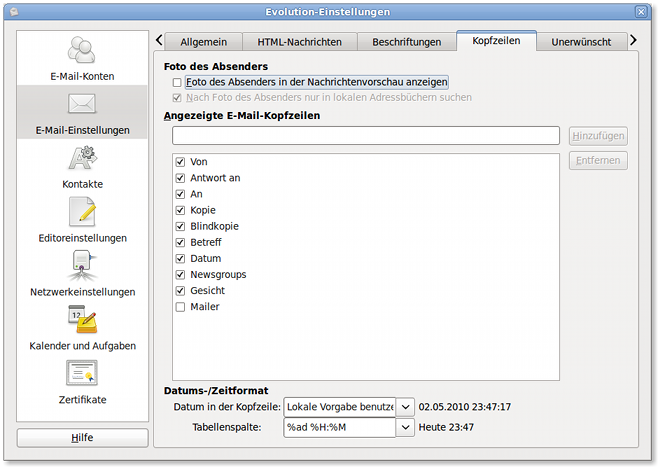The height and width of the screenshot is (467, 658).
Task: Toggle the An header checkbox
Action: coord(180,194)
